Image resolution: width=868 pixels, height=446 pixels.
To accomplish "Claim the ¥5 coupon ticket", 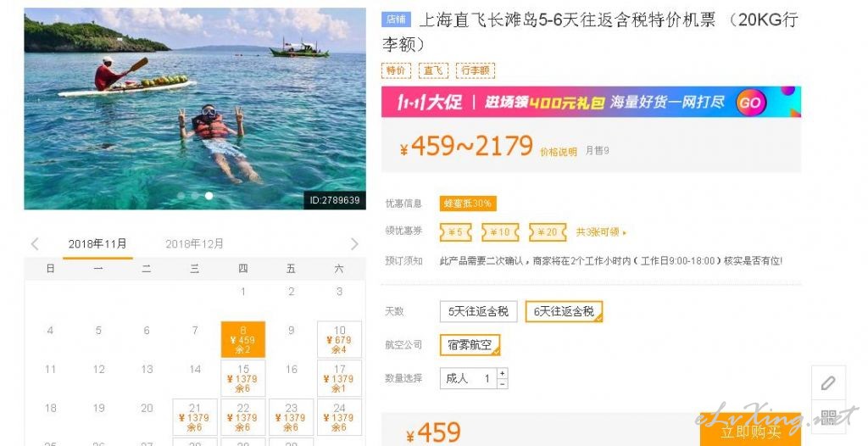I will click(x=455, y=232).
